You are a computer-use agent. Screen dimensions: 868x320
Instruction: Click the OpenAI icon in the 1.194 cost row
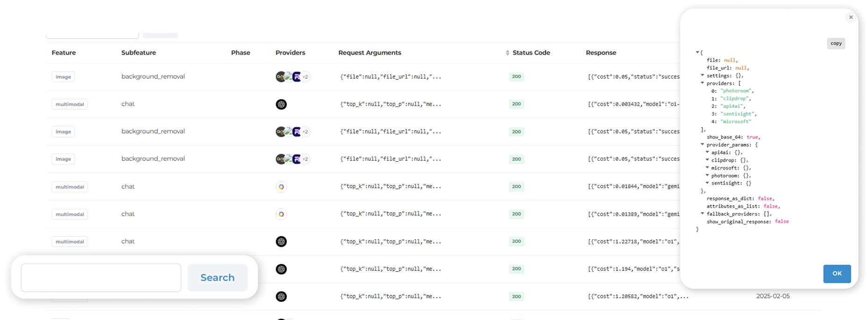281,269
